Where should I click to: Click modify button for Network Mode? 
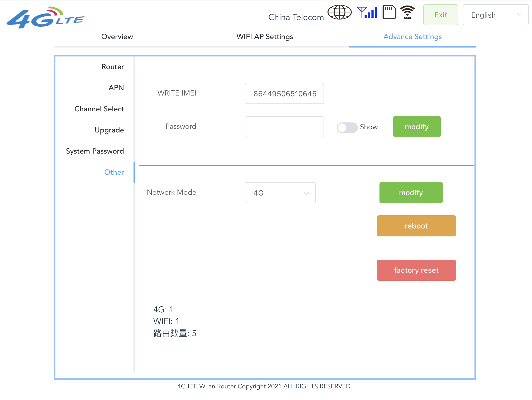[411, 193]
